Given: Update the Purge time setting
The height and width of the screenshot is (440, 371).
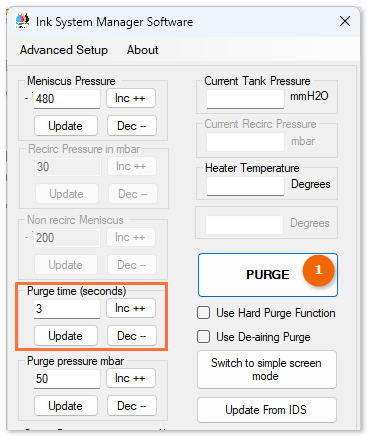Looking at the screenshot, I should coord(66,336).
